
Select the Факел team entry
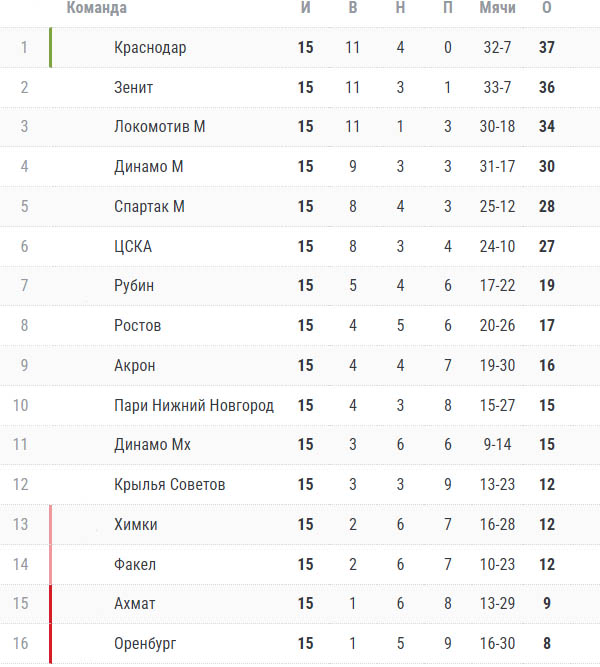pyautogui.click(x=135, y=565)
